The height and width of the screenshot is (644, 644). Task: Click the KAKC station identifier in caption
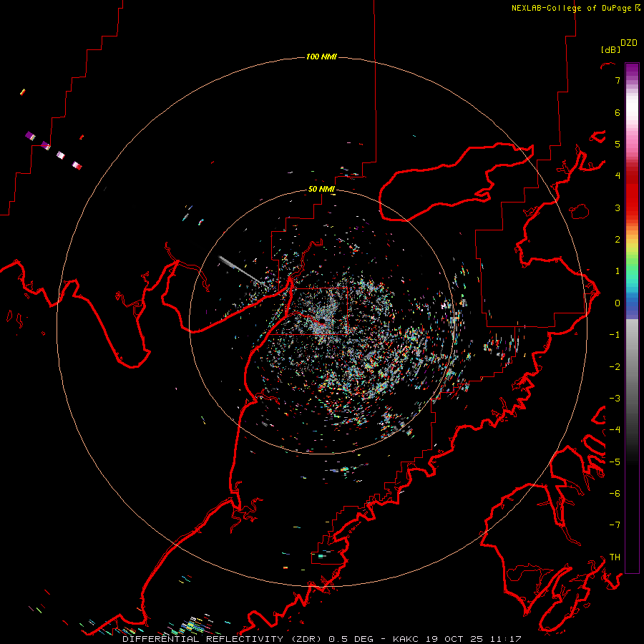[406, 639]
